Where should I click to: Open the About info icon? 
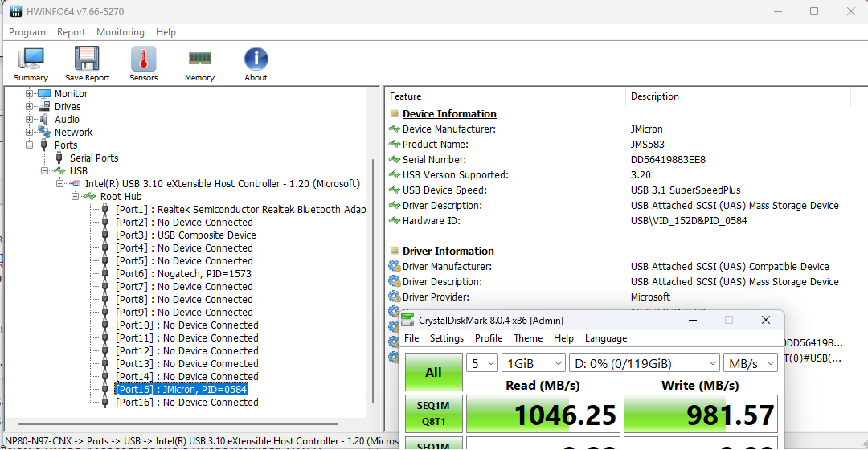coord(256,59)
